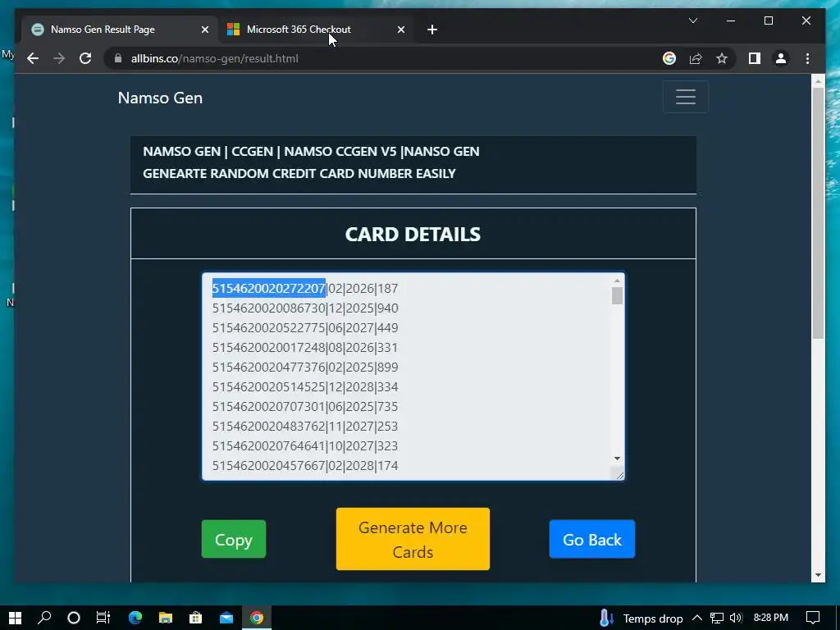Viewport: 840px width, 630px height.
Task: Toggle the hamburger navigation menu
Action: pyautogui.click(x=685, y=97)
